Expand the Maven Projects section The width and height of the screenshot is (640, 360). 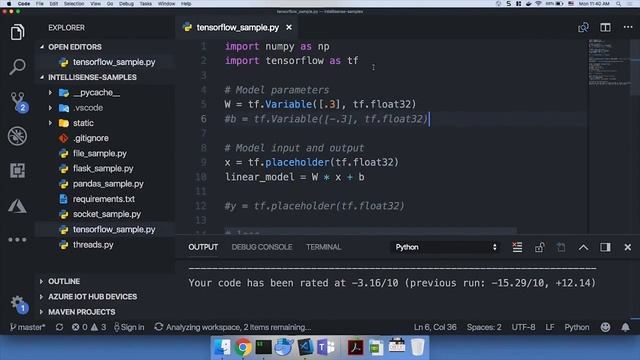[x=82, y=312]
